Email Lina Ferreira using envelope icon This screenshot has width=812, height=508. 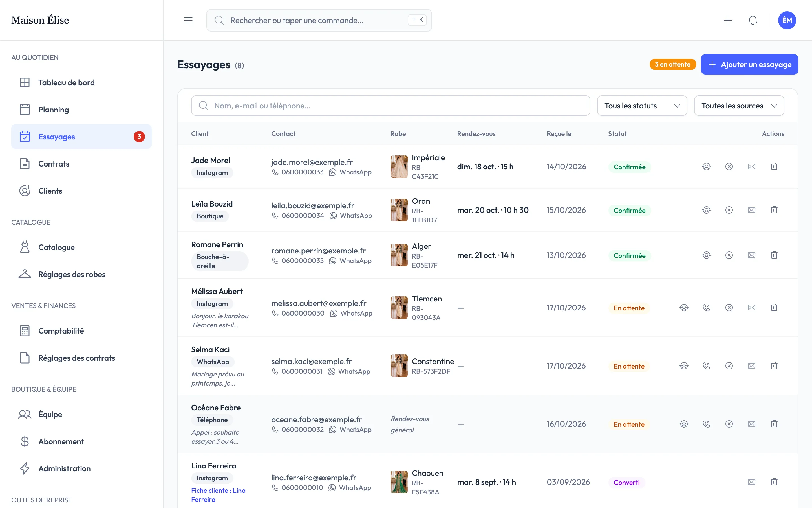pos(751,482)
